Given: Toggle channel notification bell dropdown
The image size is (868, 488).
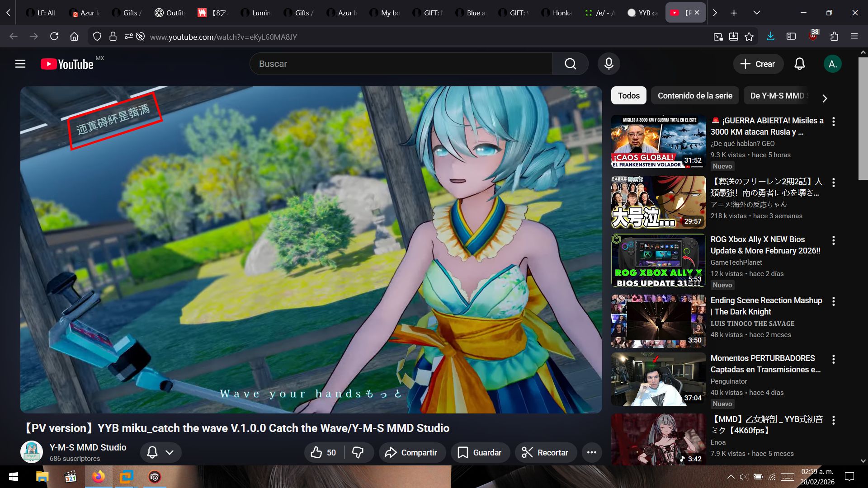Looking at the screenshot, I should click(x=160, y=452).
